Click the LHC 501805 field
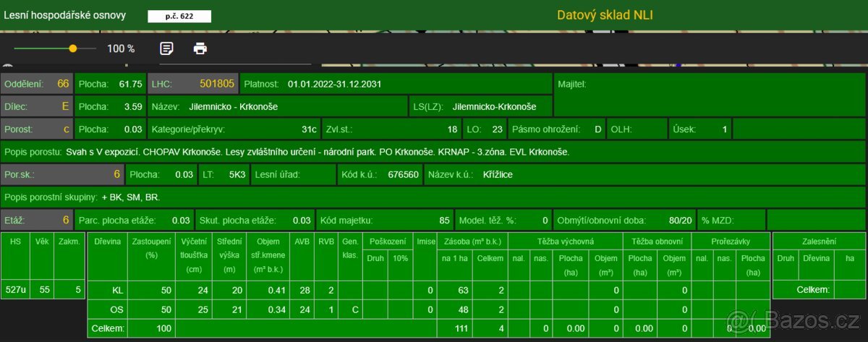 pyautogui.click(x=192, y=84)
